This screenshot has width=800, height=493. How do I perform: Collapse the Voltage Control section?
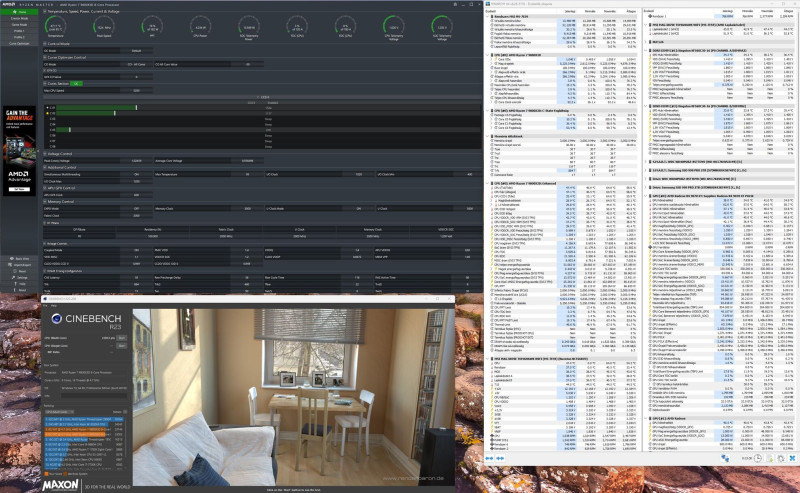45,154
